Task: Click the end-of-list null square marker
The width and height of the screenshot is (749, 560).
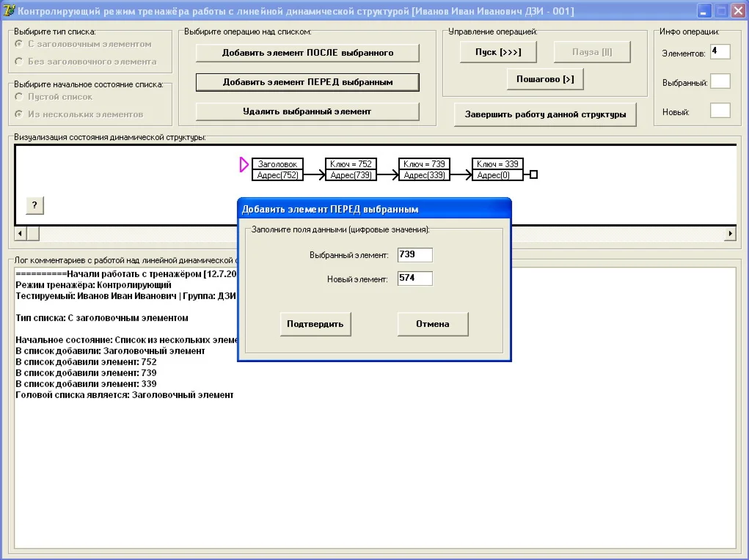Action: click(x=533, y=174)
